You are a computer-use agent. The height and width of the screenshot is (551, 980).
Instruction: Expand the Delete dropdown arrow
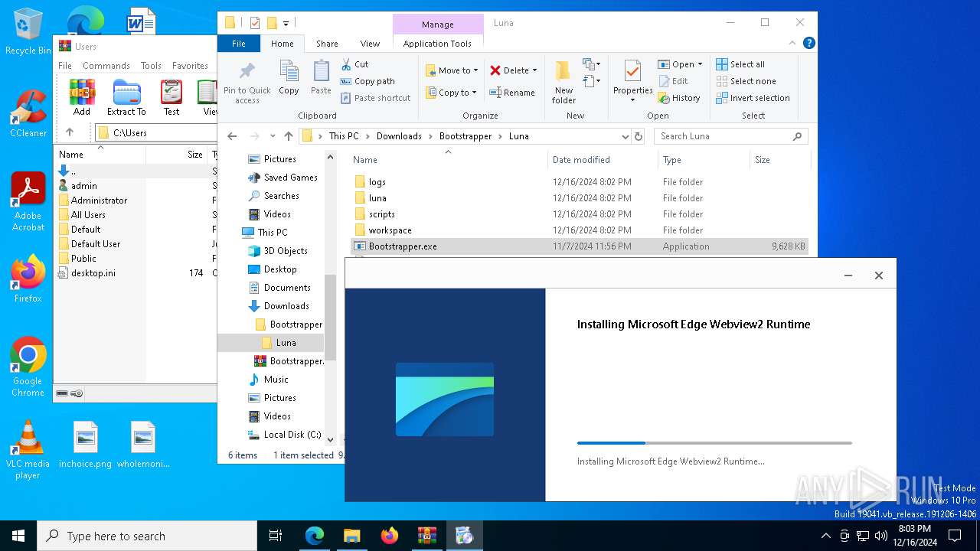click(x=534, y=70)
